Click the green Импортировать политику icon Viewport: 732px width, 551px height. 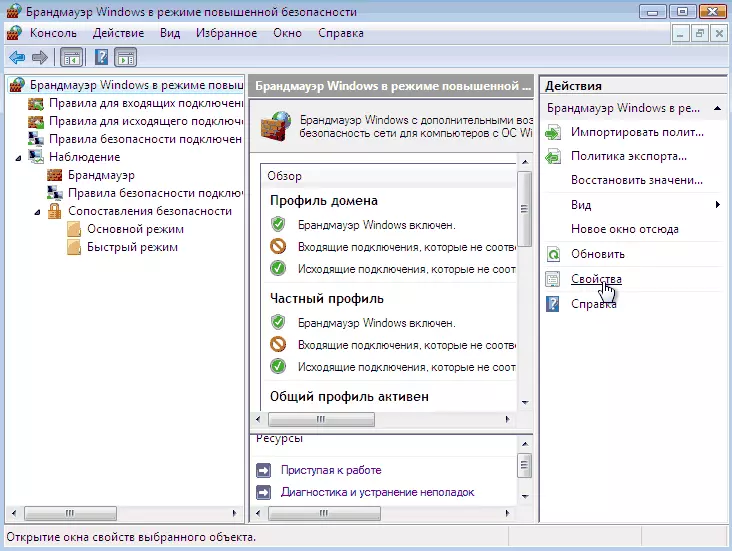[x=553, y=132]
